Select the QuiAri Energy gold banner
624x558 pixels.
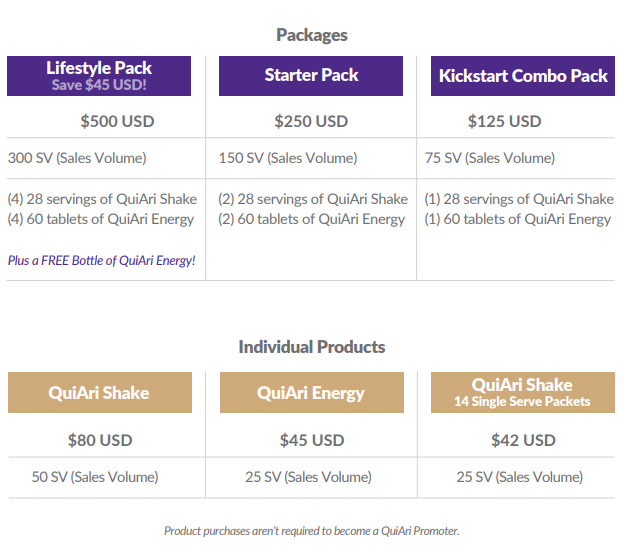[x=312, y=392]
